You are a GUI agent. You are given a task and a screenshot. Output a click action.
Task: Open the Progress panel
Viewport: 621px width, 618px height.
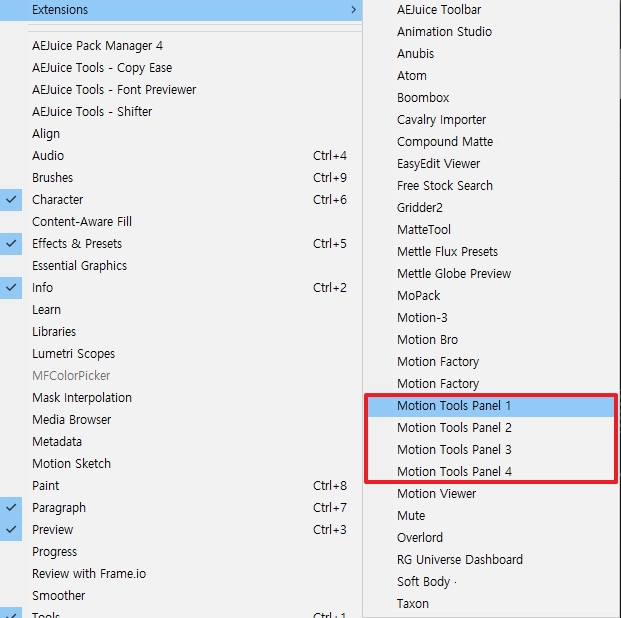click(55, 552)
